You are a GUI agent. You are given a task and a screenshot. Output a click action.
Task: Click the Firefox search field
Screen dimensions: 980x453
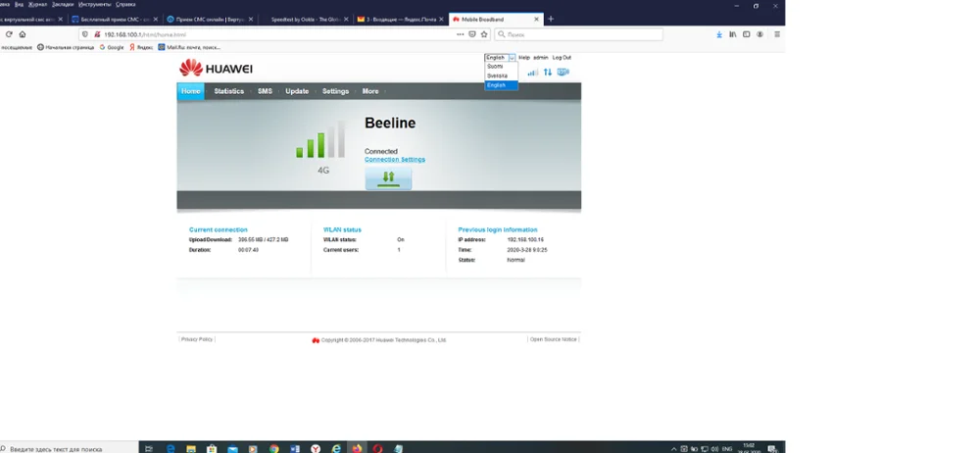pos(579,34)
